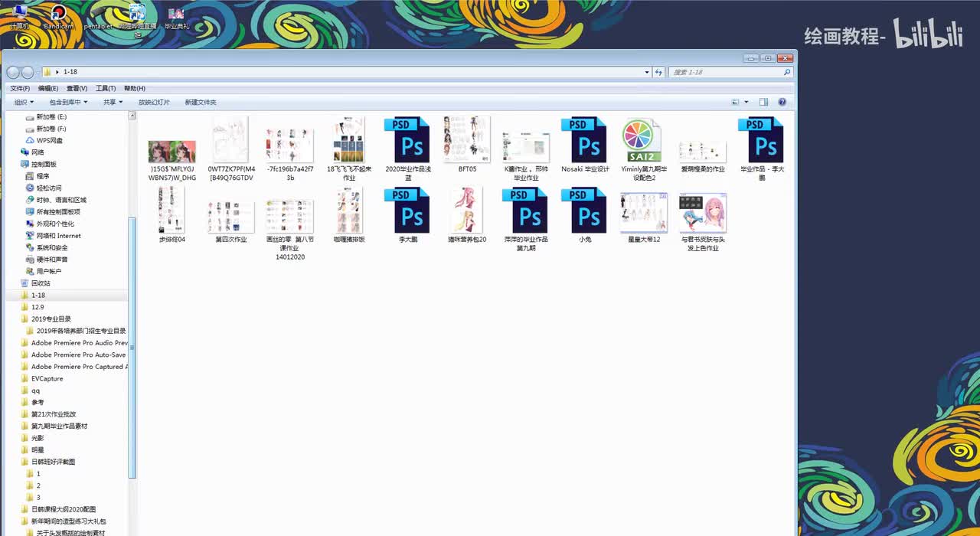
Task: Click the blue help icon
Action: coord(782,102)
